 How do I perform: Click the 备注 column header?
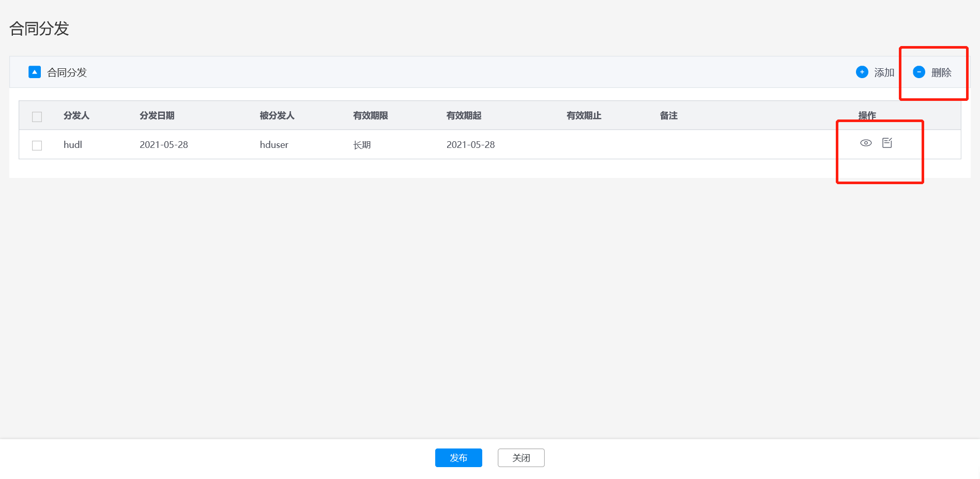[x=669, y=115]
